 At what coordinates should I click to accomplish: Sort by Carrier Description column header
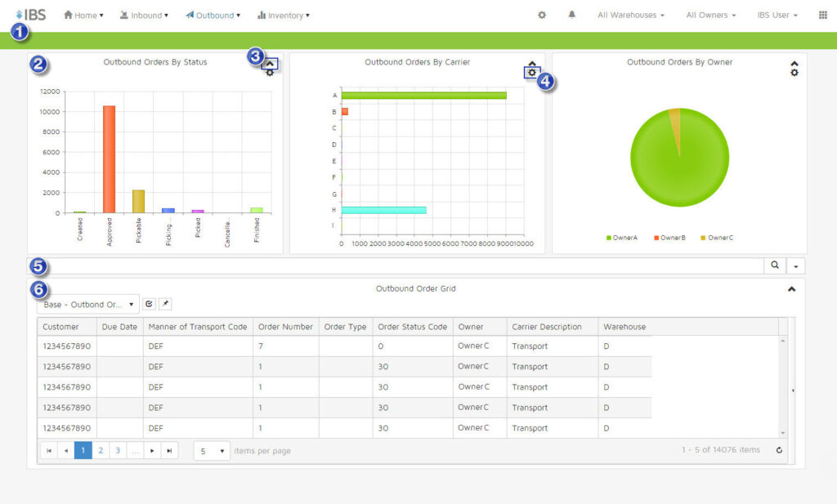point(552,327)
